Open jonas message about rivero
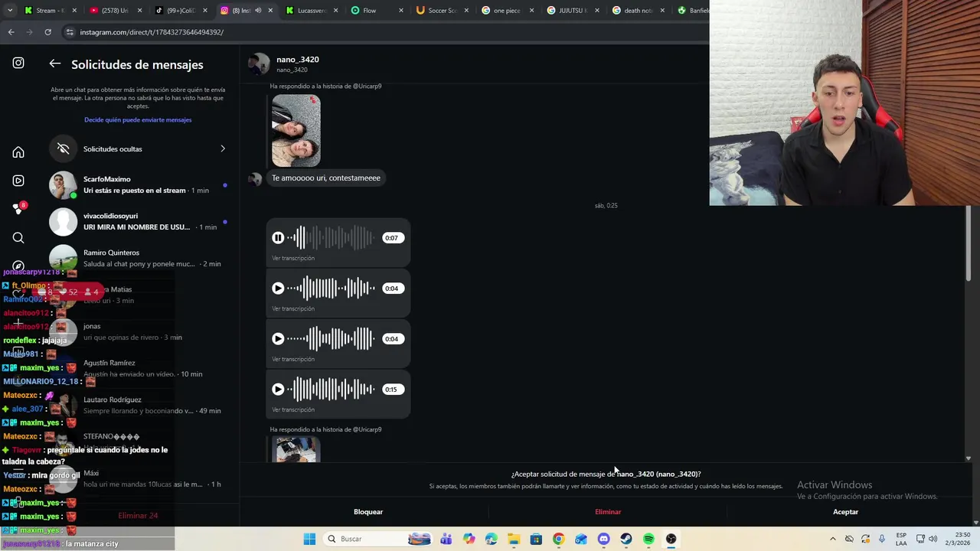This screenshot has height=551, width=980. (139, 331)
